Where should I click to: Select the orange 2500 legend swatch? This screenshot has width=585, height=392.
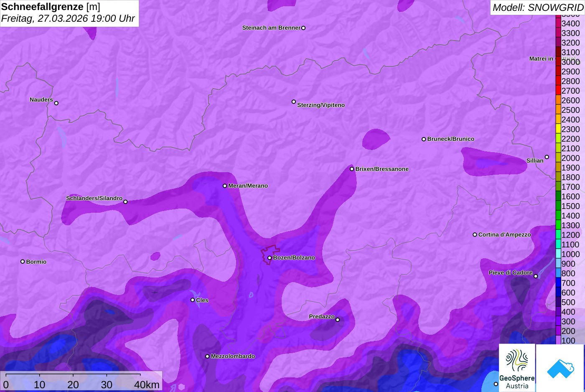(x=558, y=110)
